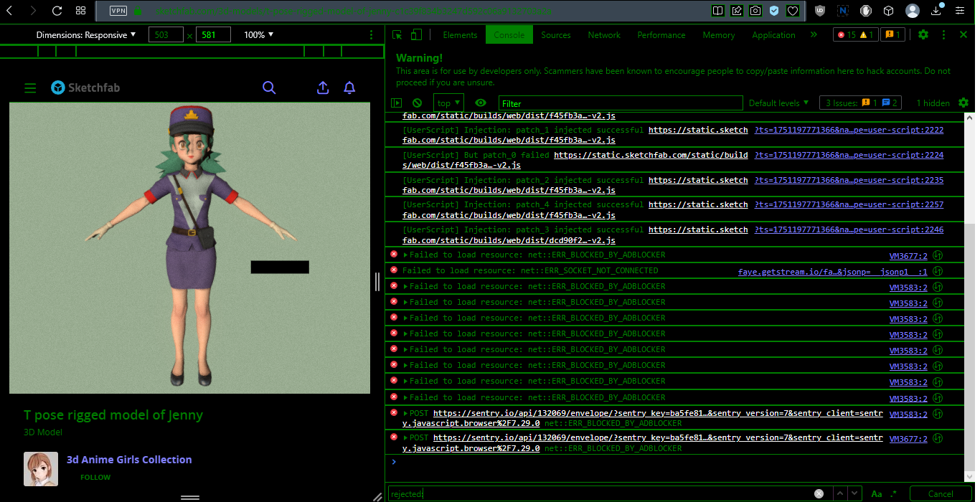This screenshot has width=980, height=502.
Task: Take a snapshot with camera icon
Action: tap(755, 11)
